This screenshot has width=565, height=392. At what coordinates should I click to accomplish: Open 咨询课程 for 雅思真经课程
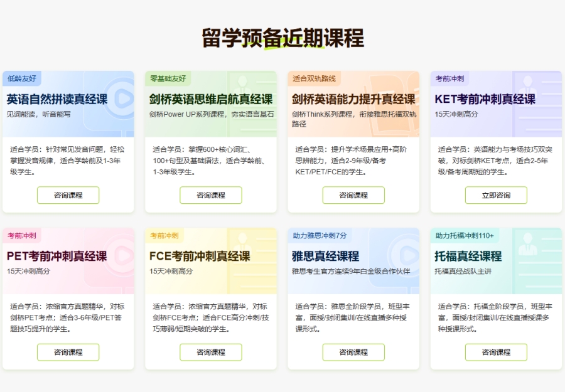pyautogui.click(x=353, y=352)
